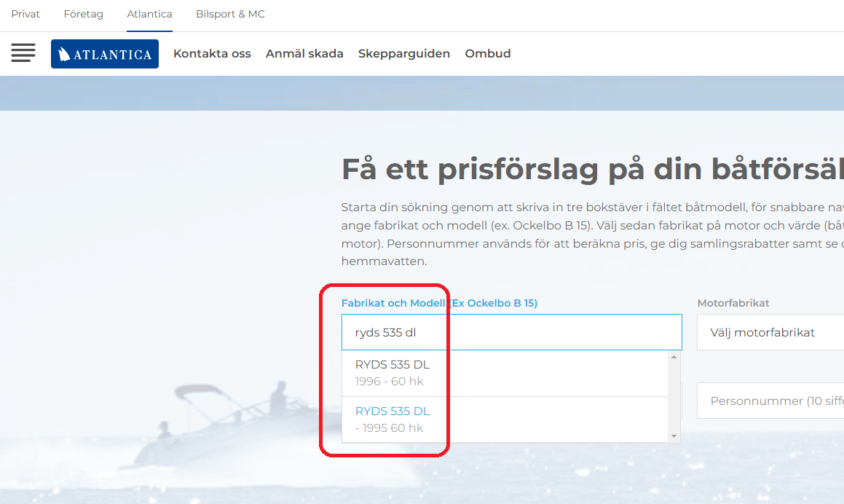The height and width of the screenshot is (504, 844).
Task: Switch to the Privat tab
Action: click(25, 14)
